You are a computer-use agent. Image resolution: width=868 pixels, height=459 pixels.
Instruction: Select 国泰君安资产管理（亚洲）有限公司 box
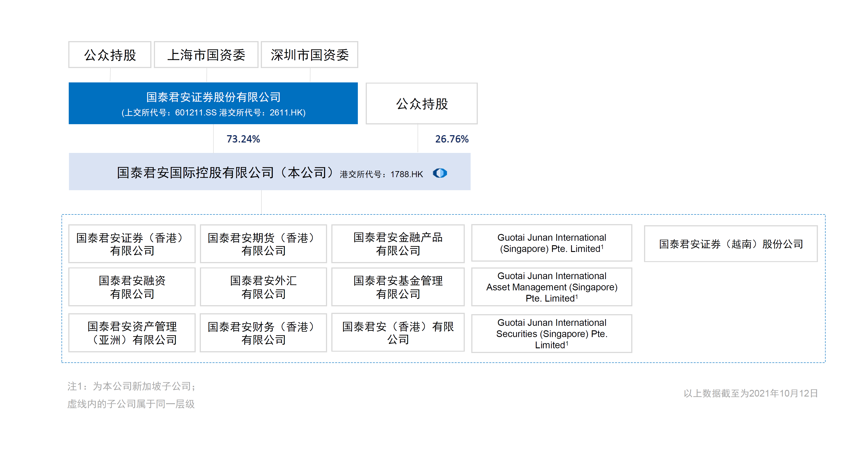click(x=132, y=333)
